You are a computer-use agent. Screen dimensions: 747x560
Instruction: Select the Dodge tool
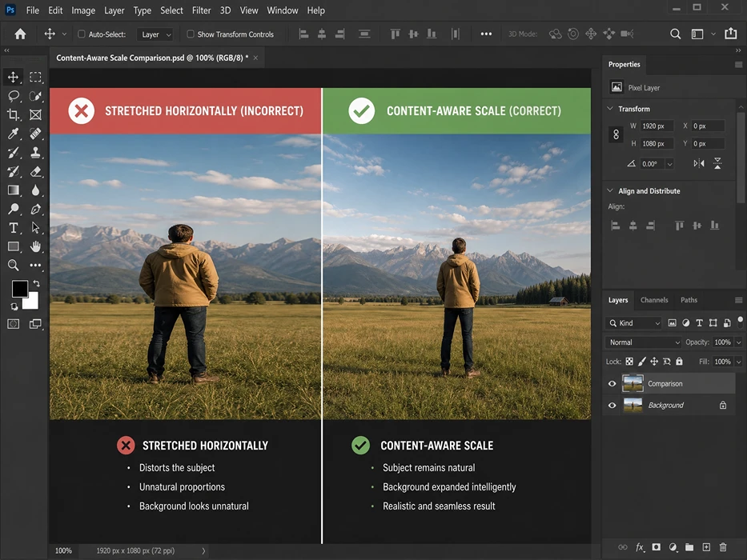[14, 209]
